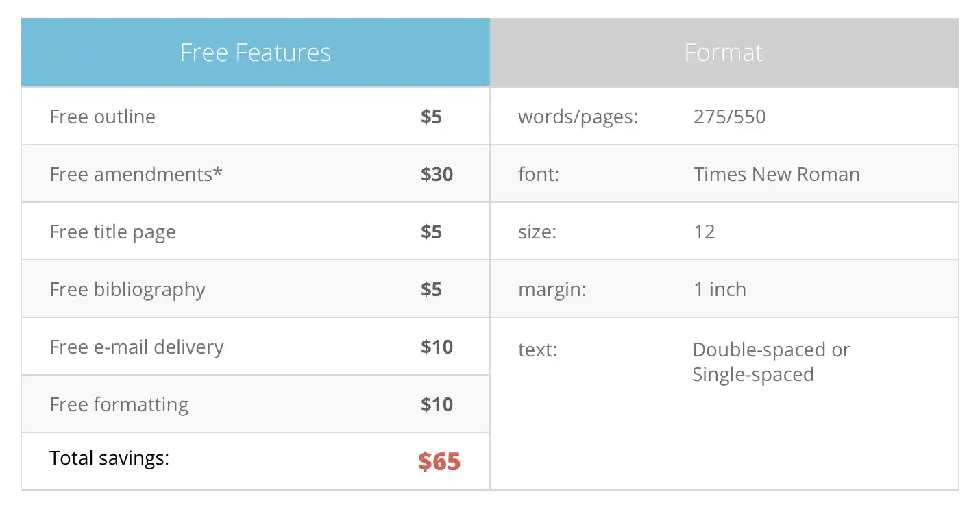Click the Format header
This screenshot has height=514, width=980.
coord(724,53)
